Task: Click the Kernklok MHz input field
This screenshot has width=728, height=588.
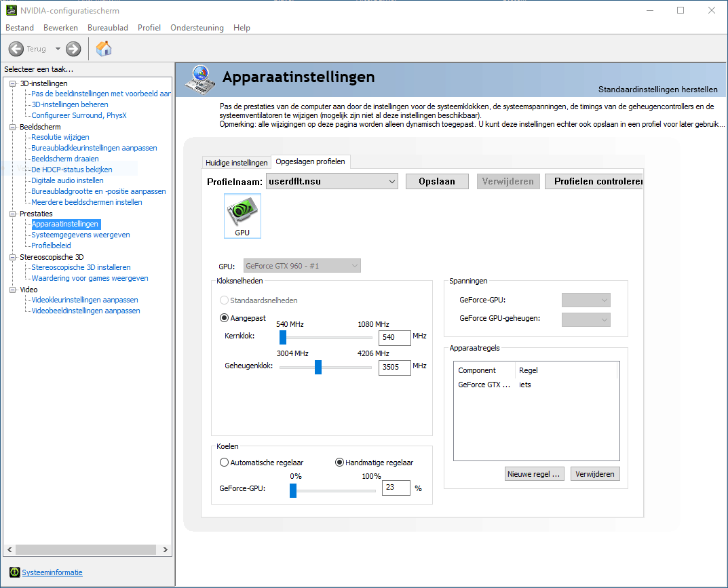Action: pyautogui.click(x=395, y=337)
